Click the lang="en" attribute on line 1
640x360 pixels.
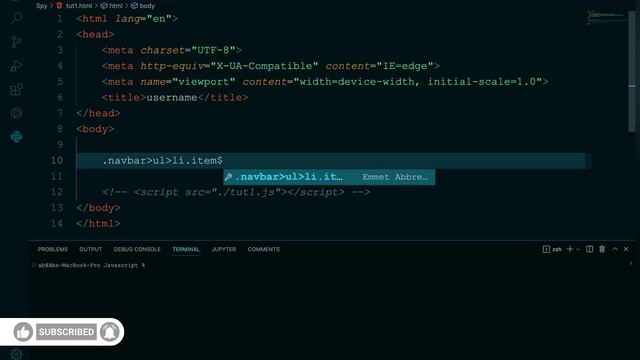point(143,19)
